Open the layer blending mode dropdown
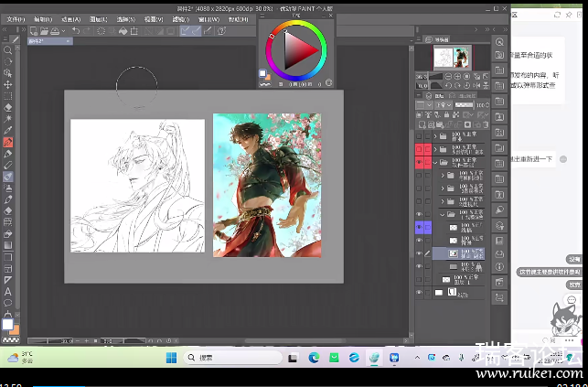This screenshot has height=387, width=588. click(x=444, y=105)
